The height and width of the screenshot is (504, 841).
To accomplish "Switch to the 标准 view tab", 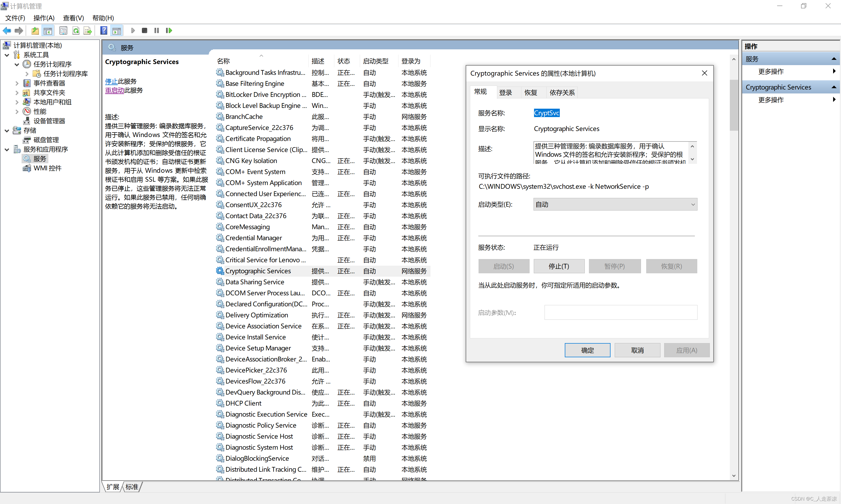I will click(x=132, y=487).
